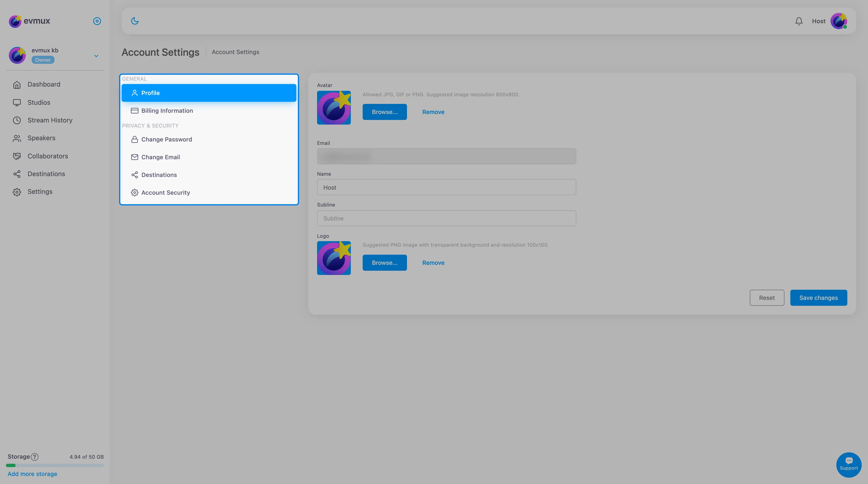This screenshot has height=484, width=868.
Task: Toggle dark mode with the moon icon
Action: pyautogui.click(x=135, y=21)
